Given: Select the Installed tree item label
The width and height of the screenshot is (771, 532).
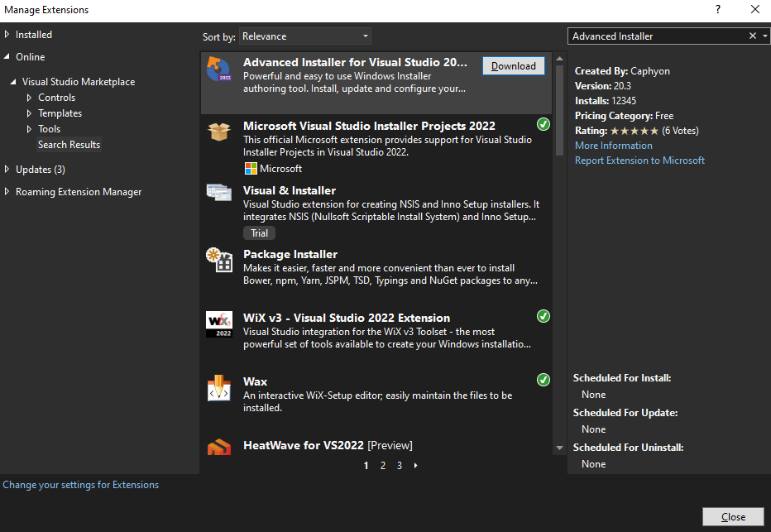Looking at the screenshot, I should coord(33,35).
